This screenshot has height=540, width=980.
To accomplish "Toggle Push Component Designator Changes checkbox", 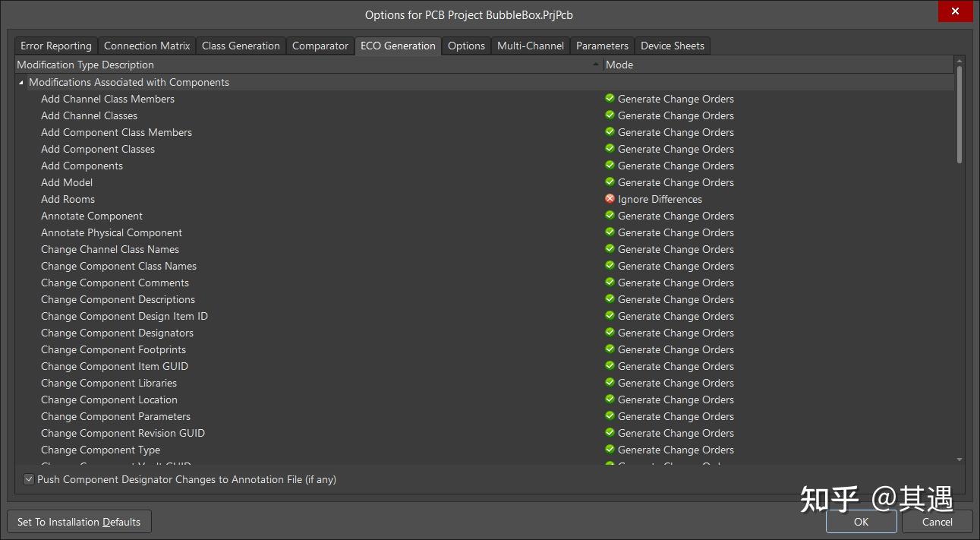I will (x=29, y=479).
